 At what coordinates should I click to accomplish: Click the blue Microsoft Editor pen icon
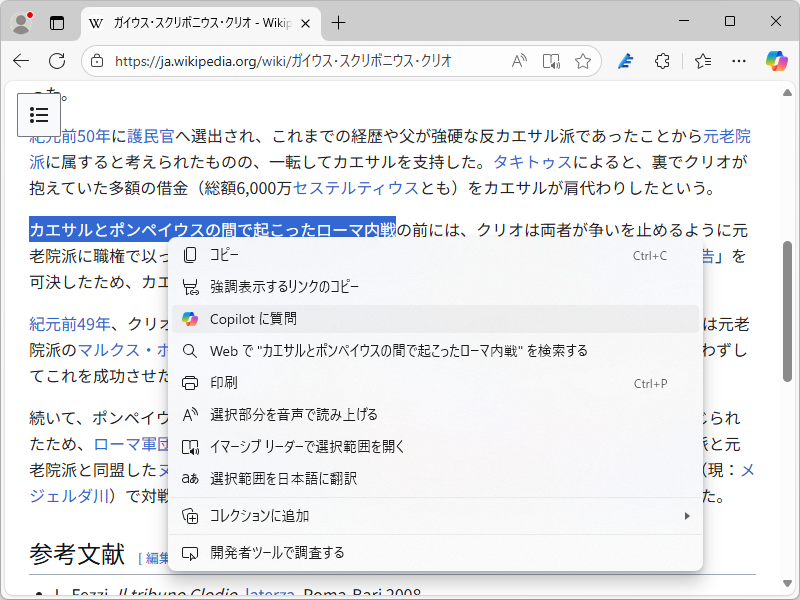point(625,61)
